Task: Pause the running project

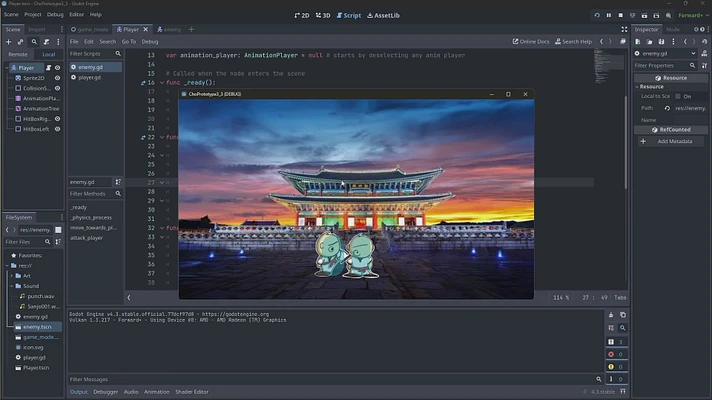Action: click(x=609, y=15)
